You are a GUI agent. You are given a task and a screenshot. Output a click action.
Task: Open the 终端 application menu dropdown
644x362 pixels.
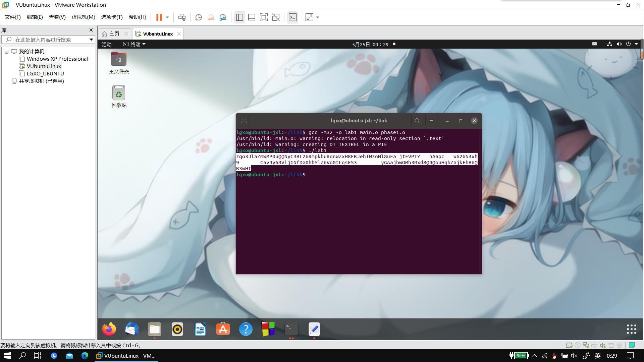[x=135, y=44]
